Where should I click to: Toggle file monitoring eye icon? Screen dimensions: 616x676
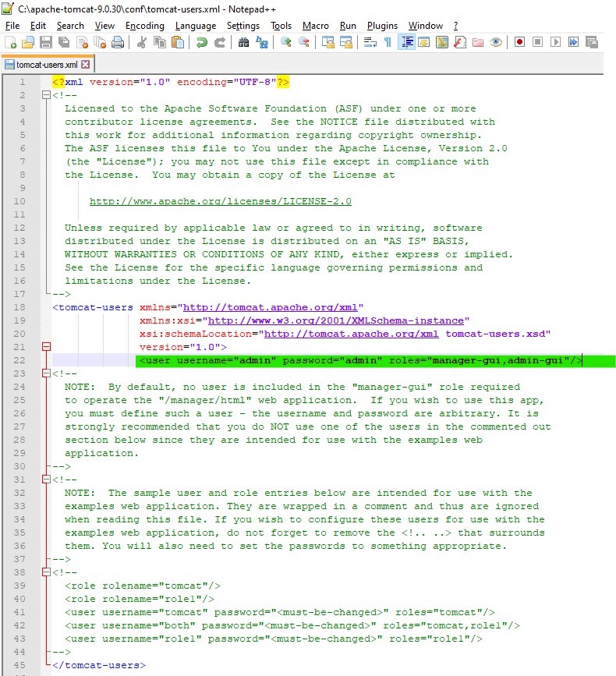496,42
